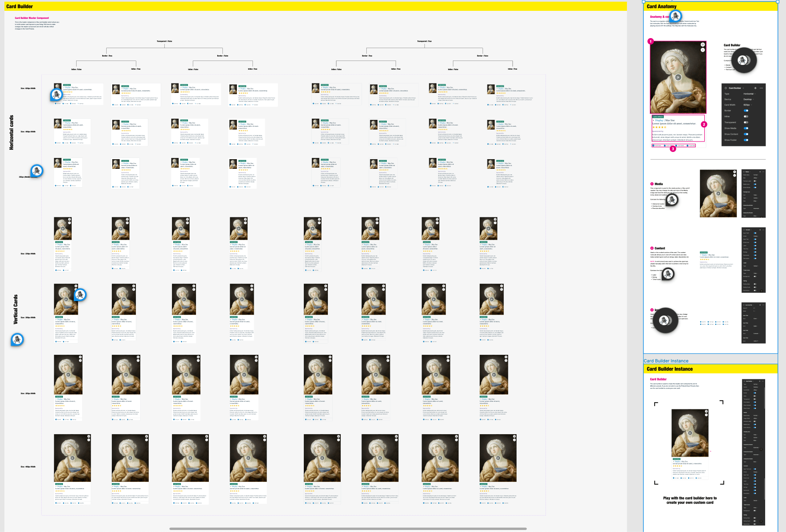This screenshot has height=532, width=786.
Task: Open the comment pin in the Content section text
Action: [668, 274]
